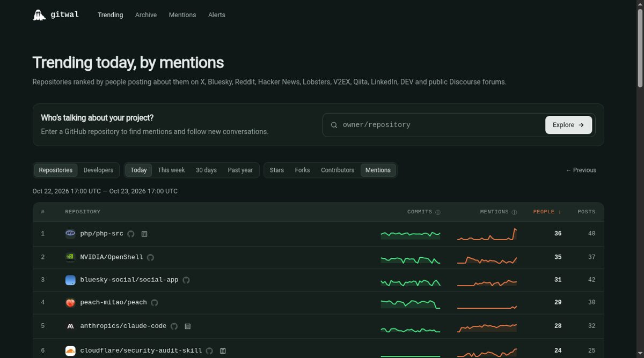The height and width of the screenshot is (358, 644).
Task: Click the anthropics/claude-code avatar
Action: coord(70,326)
